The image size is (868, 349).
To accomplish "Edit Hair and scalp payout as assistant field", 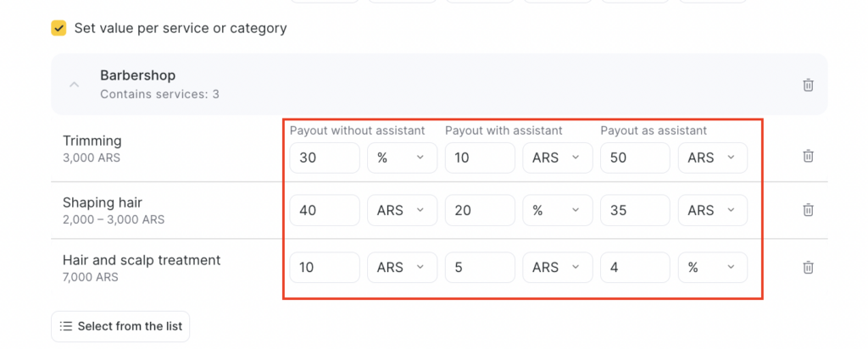I will coord(635,267).
